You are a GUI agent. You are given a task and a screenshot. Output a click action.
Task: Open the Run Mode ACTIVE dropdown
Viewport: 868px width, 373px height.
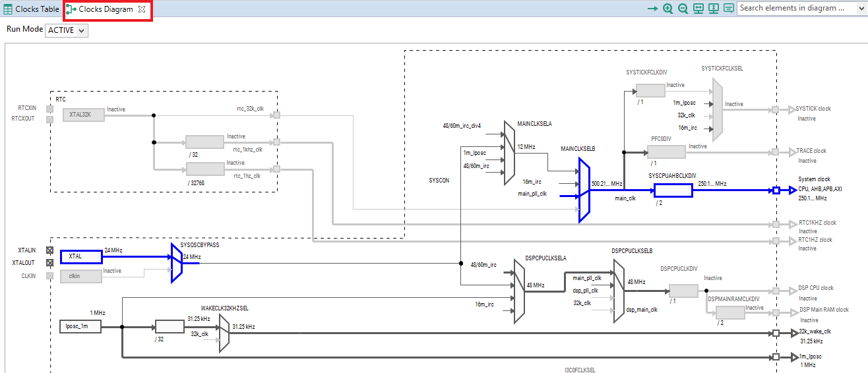pos(67,30)
